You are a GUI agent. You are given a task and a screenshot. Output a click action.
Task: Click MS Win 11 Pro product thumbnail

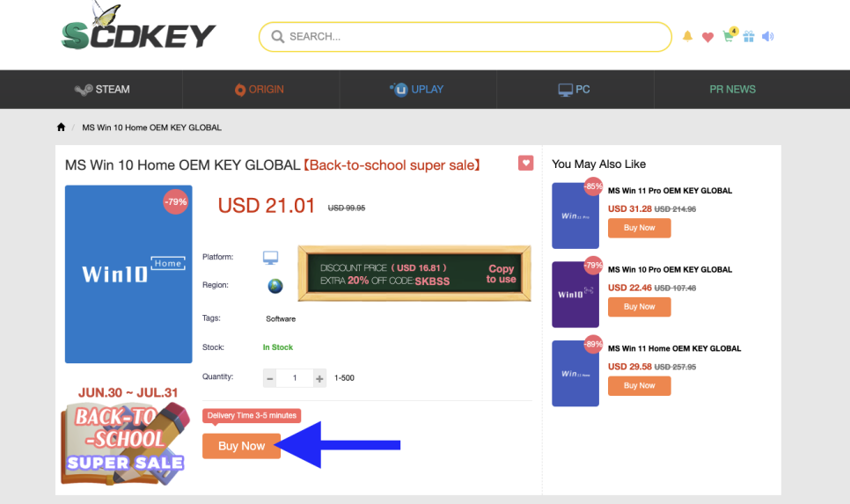tap(575, 215)
